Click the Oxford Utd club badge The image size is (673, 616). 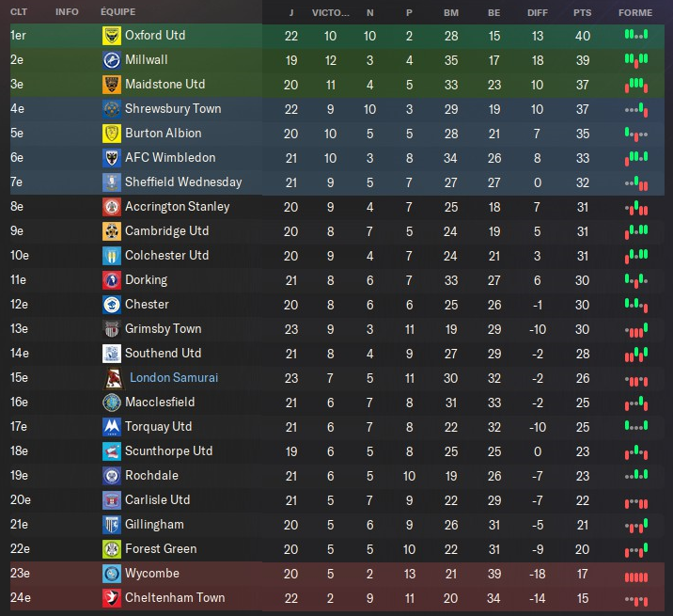tap(111, 36)
